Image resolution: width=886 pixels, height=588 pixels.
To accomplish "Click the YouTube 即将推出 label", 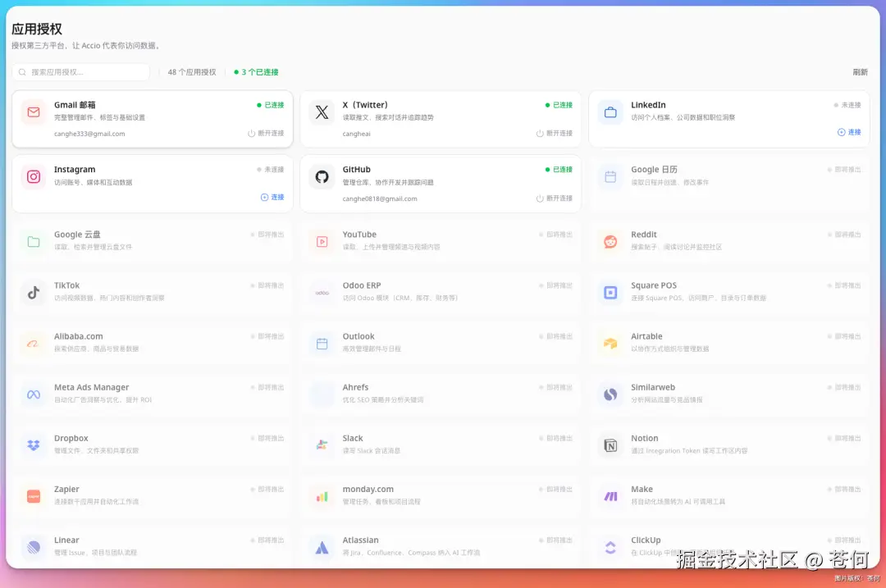I will pos(555,235).
